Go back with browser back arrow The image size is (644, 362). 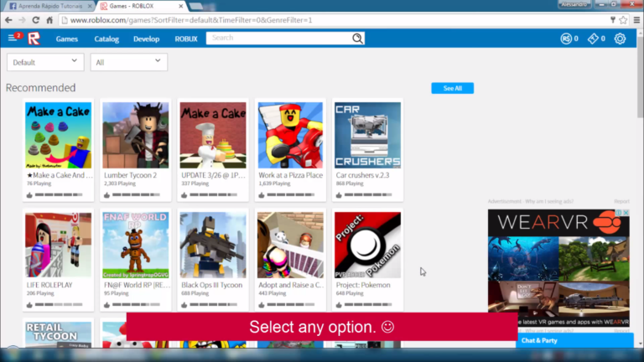tap(8, 20)
